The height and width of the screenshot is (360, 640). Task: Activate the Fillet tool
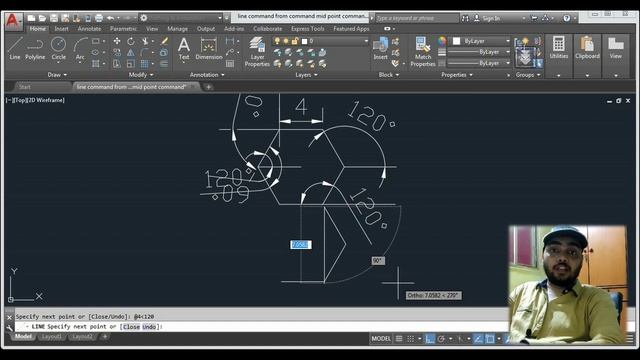pos(145,53)
